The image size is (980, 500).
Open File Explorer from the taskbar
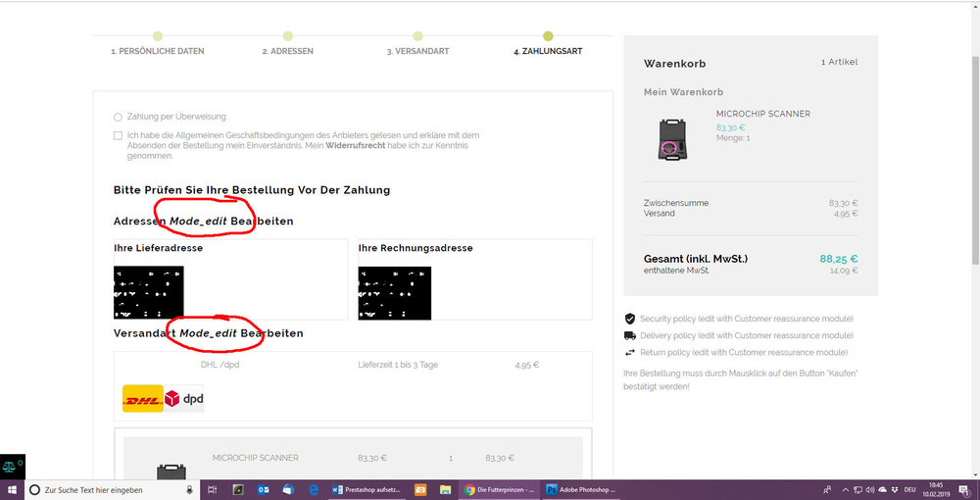coord(445,490)
